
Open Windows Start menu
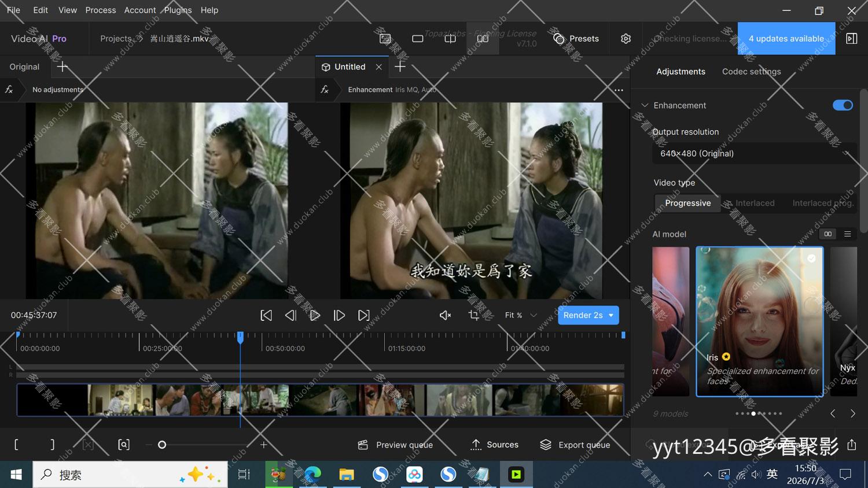tap(16, 475)
